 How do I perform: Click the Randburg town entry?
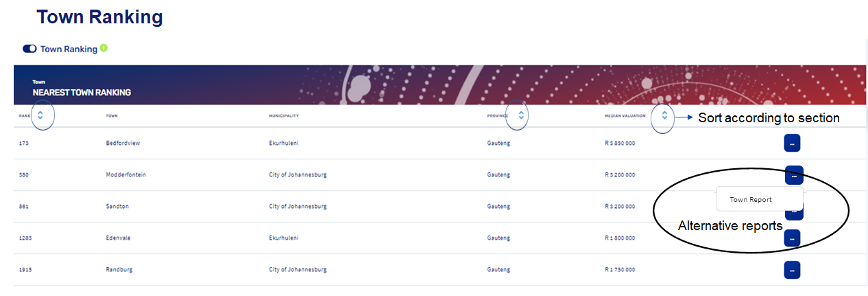click(x=119, y=270)
